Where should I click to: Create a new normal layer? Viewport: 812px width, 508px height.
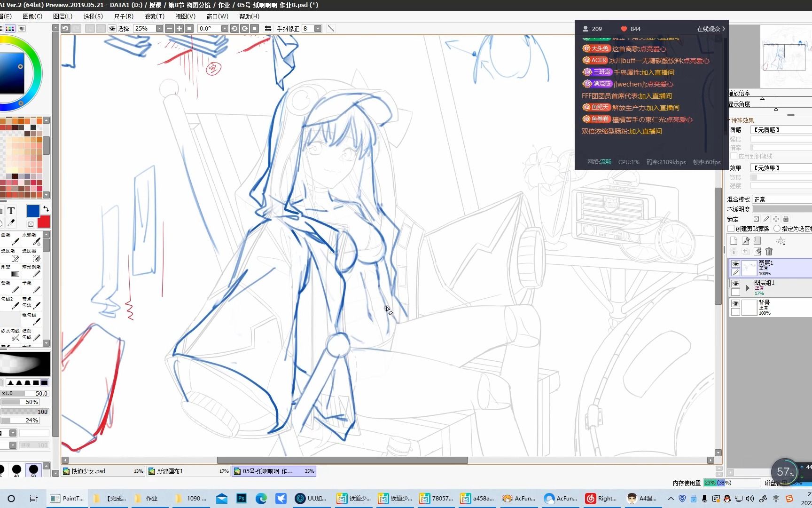point(734,241)
